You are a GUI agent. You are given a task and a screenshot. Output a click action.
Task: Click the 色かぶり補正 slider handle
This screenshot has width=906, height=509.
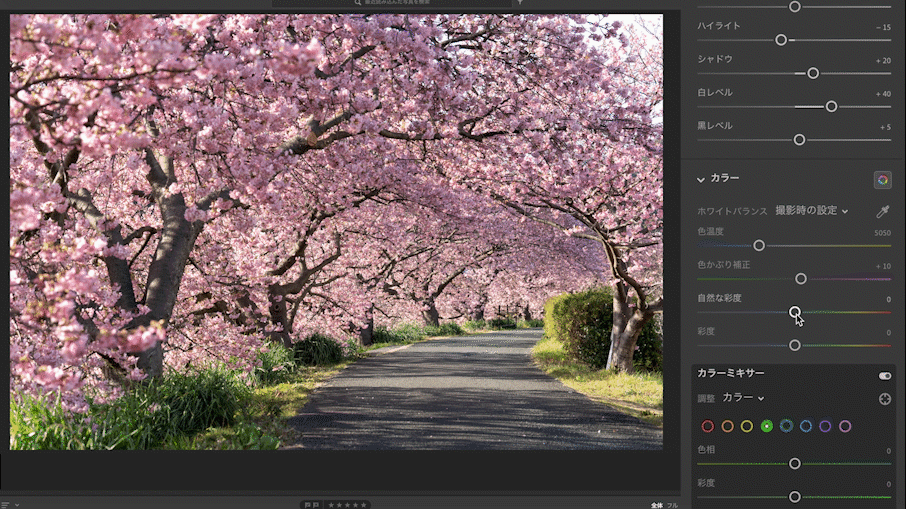(801, 279)
